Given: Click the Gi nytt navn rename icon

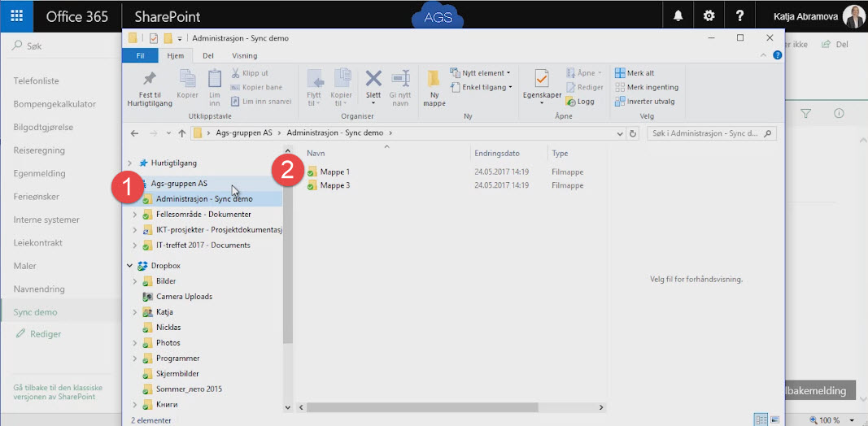Looking at the screenshot, I should [x=400, y=80].
